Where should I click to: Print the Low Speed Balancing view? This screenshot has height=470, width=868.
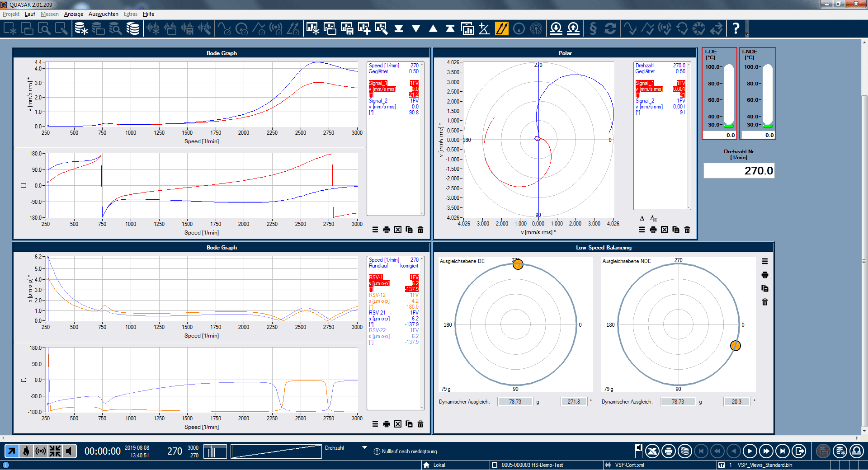tap(765, 275)
